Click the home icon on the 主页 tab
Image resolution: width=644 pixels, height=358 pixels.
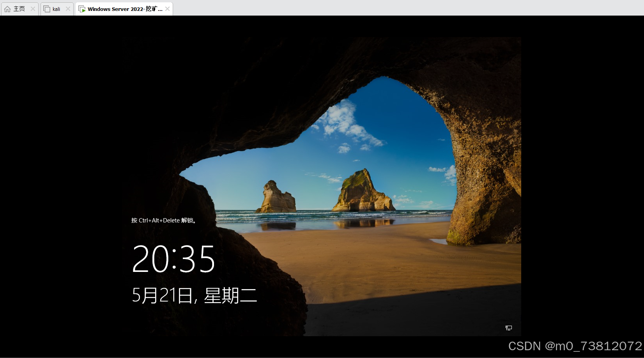pyautogui.click(x=7, y=9)
